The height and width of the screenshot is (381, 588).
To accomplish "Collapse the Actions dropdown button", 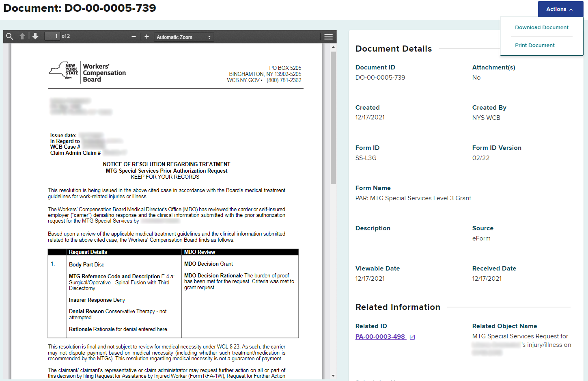I will pos(560,9).
